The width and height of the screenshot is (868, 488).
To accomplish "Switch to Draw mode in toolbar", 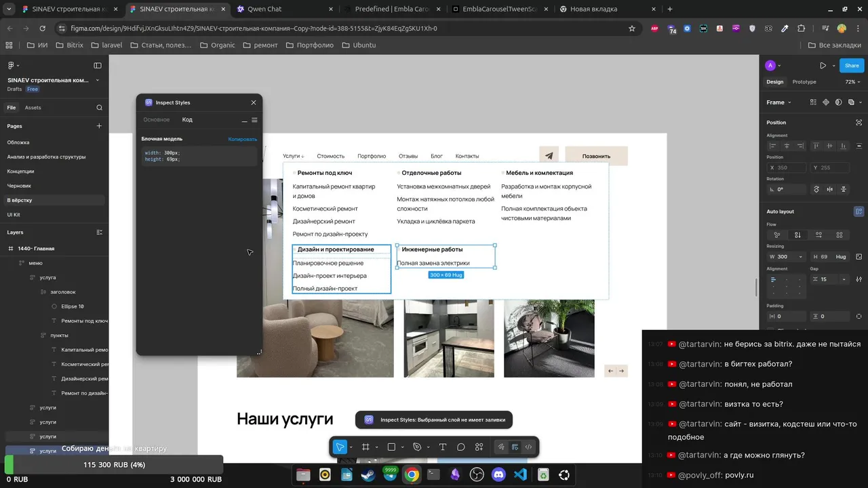I will pos(501,447).
